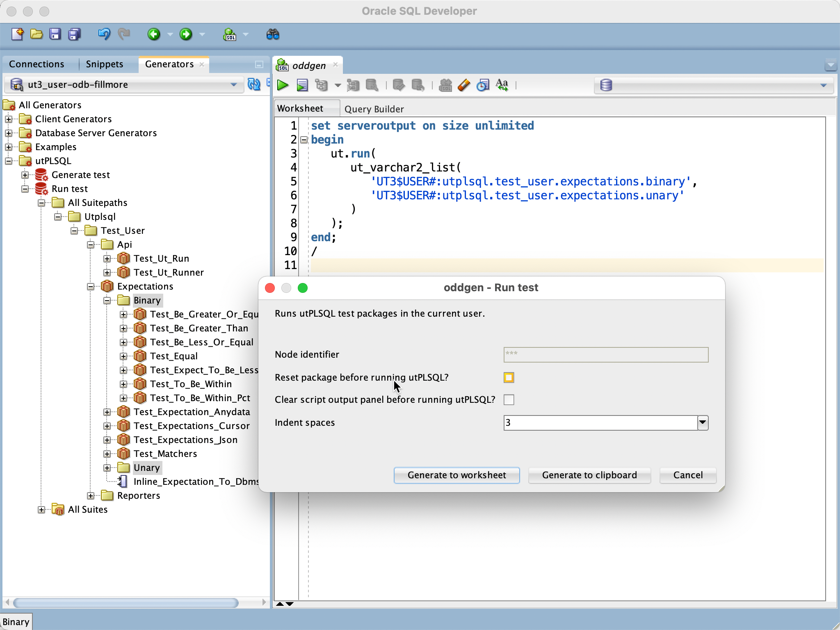840x630 pixels.
Task: Toggle case with the Aa worksheet icon
Action: click(x=502, y=85)
